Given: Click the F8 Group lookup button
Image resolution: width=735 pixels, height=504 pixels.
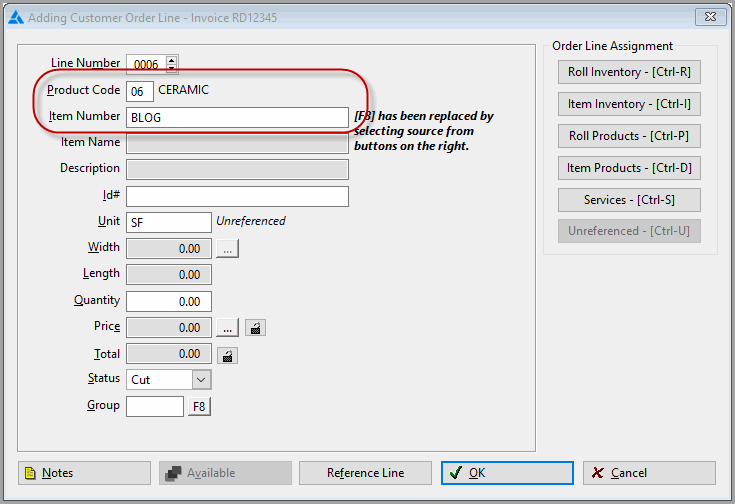Looking at the screenshot, I should pyautogui.click(x=199, y=406).
